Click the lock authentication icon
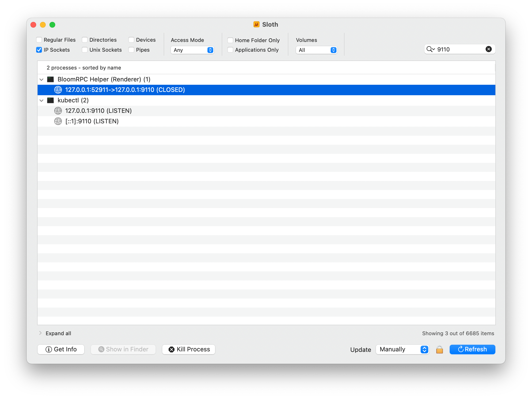Screen dimensions: 532x399 pyautogui.click(x=439, y=349)
